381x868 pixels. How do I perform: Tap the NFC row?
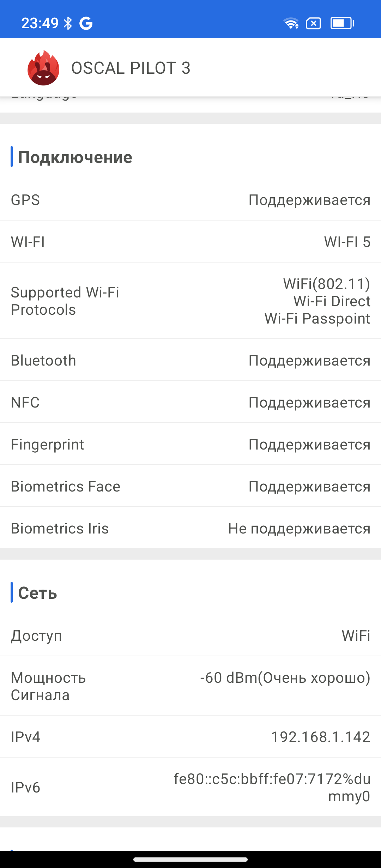pos(190,403)
